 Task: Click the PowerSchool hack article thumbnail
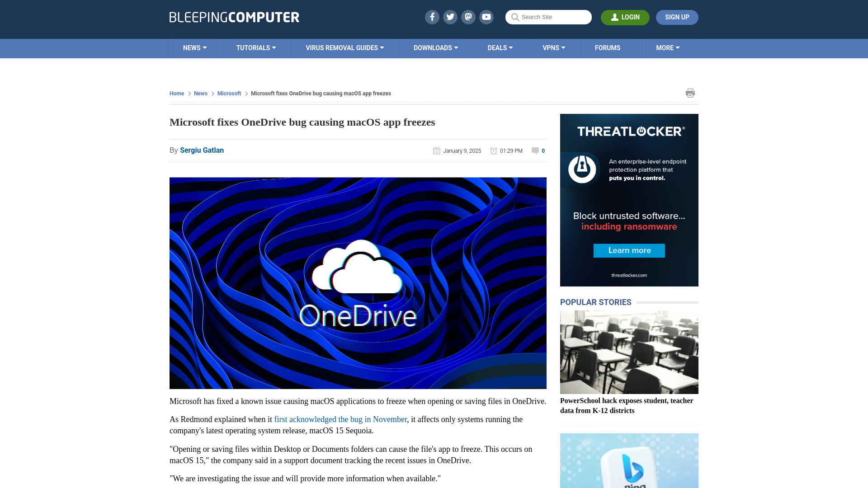629,352
